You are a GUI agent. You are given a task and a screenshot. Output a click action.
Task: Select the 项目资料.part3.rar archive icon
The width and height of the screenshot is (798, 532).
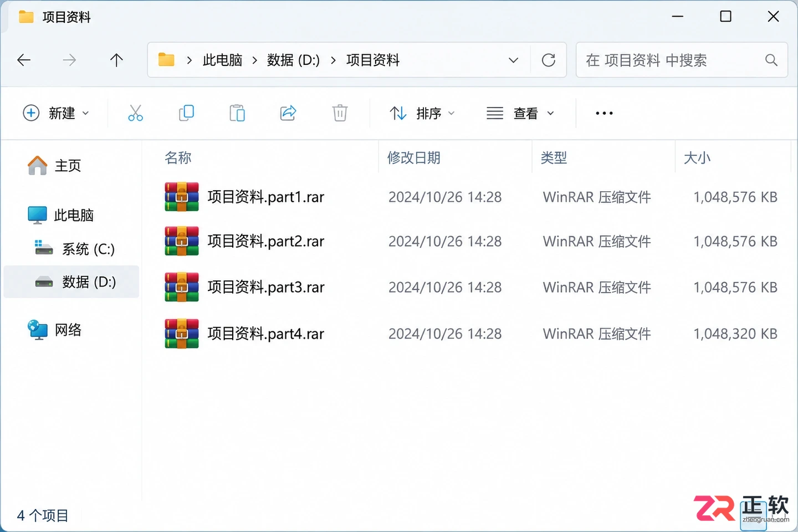182,287
